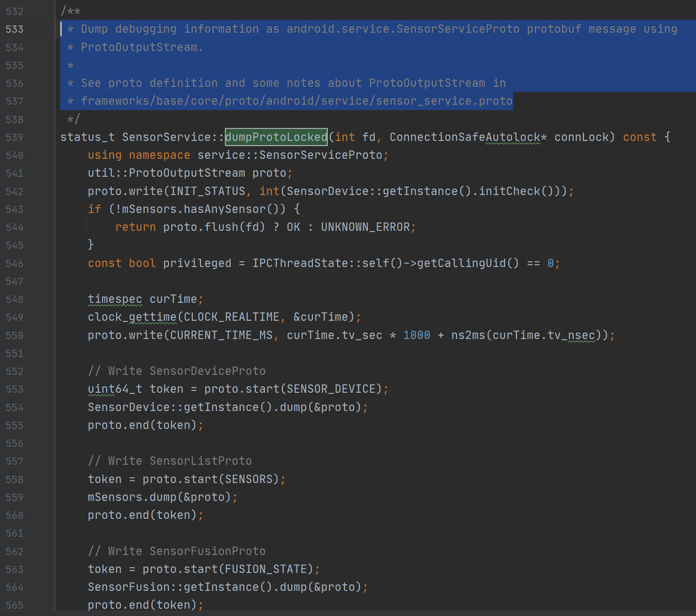Image resolution: width=696 pixels, height=616 pixels.
Task: Click UNKNOWN_ERROR in the return statement
Action: coord(365,227)
